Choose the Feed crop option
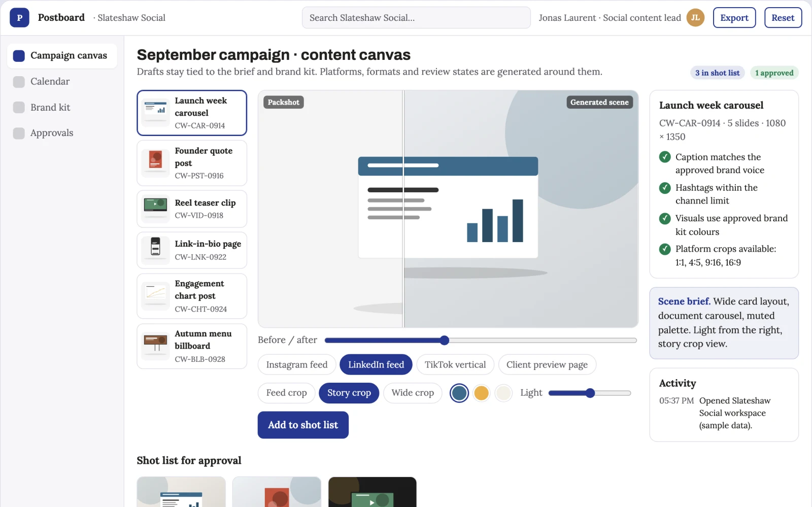The height and width of the screenshot is (507, 812). [287, 393]
